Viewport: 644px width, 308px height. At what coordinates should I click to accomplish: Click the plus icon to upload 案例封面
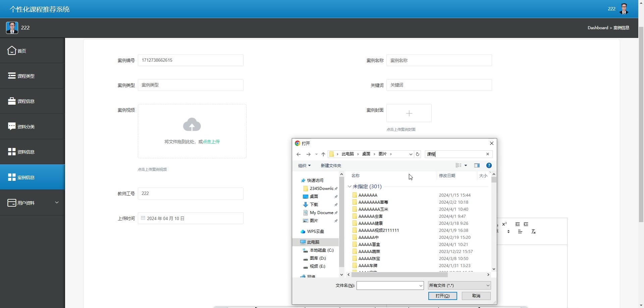click(x=409, y=113)
